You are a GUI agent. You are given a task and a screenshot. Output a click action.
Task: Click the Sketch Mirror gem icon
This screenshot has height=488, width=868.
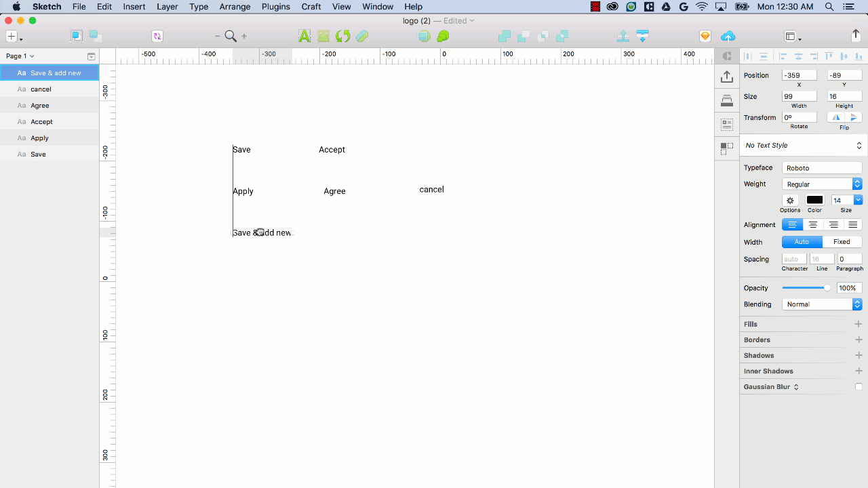705,37
